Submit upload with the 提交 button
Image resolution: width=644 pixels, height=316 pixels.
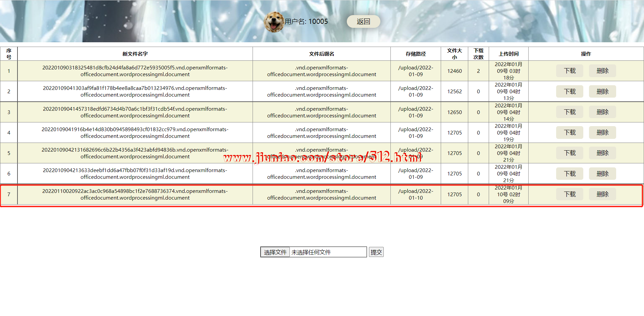[376, 252]
